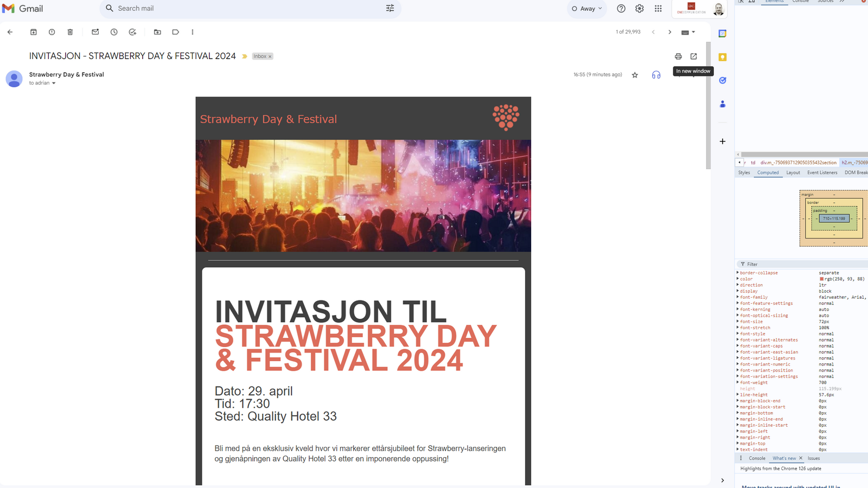This screenshot has width=868, height=488.
Task: Remove the Inbox label from the email
Action: point(270,56)
